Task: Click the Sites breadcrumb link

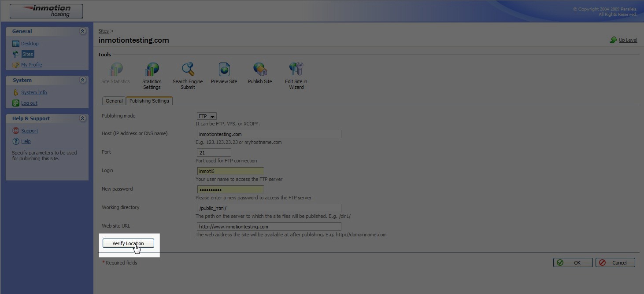Action: (104, 31)
